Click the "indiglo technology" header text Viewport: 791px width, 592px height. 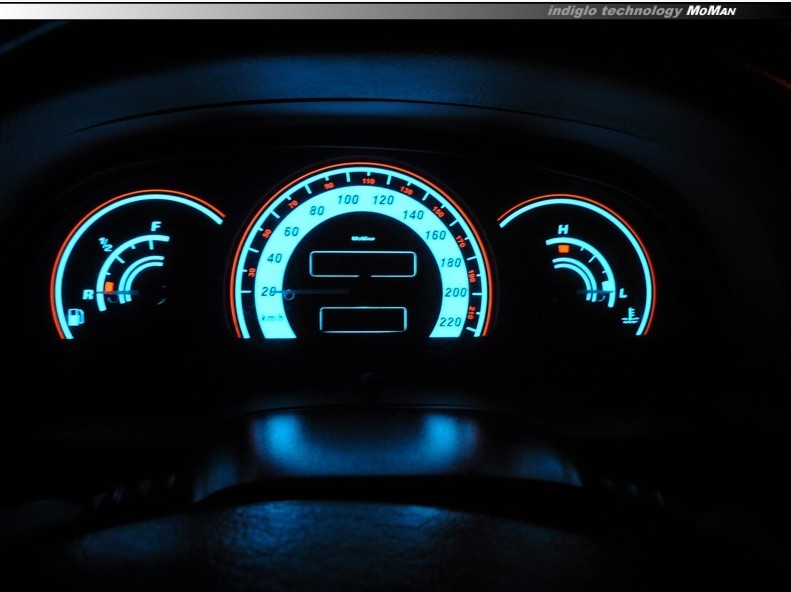tap(614, 11)
